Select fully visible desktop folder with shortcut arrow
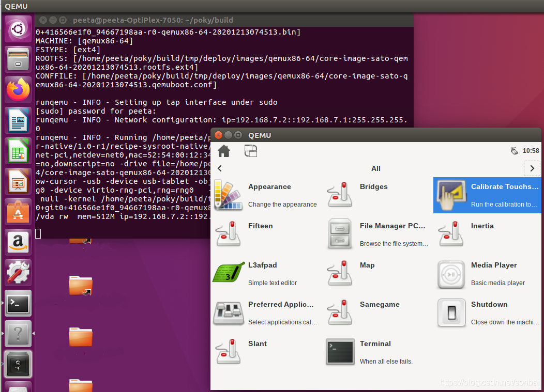The height and width of the screenshot is (392, 544). [x=81, y=286]
